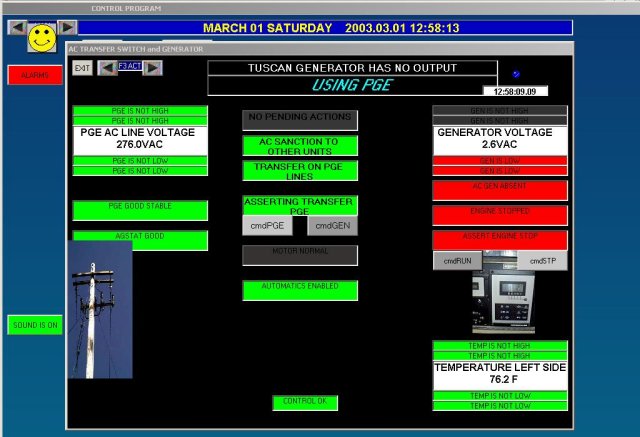Click the top-left back arrow beside smiley
This screenshot has width=640, height=437.
pyautogui.click(x=17, y=27)
